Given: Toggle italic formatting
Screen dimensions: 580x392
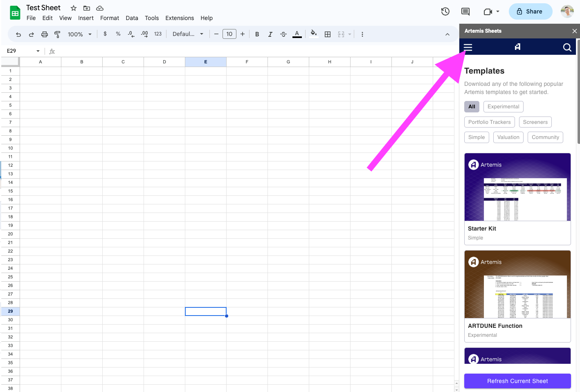Looking at the screenshot, I should click(x=270, y=34).
